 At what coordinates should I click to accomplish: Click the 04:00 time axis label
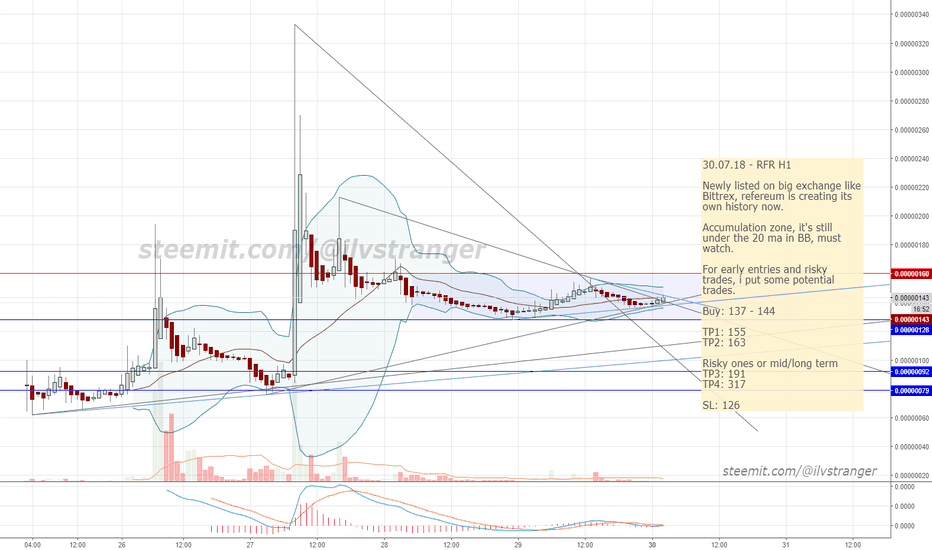click(x=33, y=545)
